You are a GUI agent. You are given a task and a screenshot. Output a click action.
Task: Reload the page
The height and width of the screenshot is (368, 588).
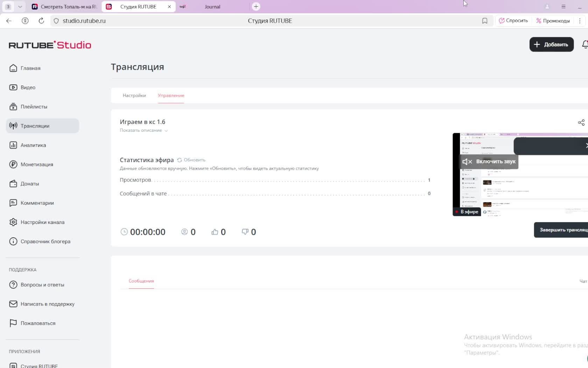coord(41,21)
